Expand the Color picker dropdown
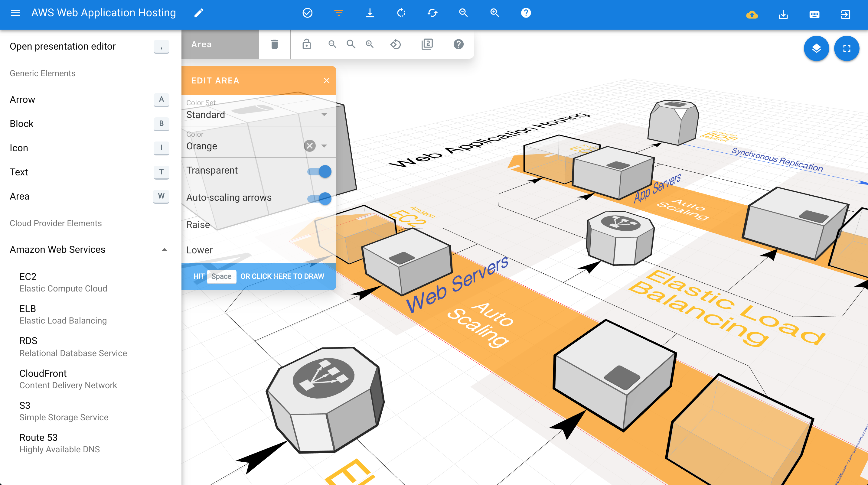 pos(324,145)
